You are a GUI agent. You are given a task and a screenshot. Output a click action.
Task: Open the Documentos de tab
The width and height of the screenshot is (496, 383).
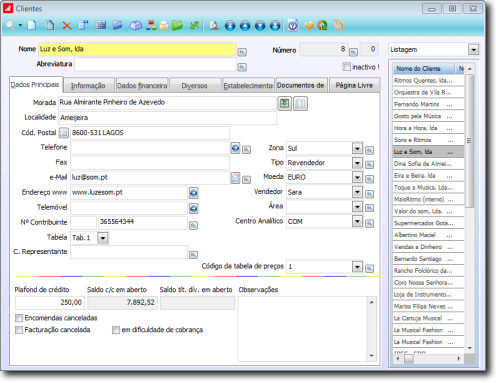coord(301,86)
